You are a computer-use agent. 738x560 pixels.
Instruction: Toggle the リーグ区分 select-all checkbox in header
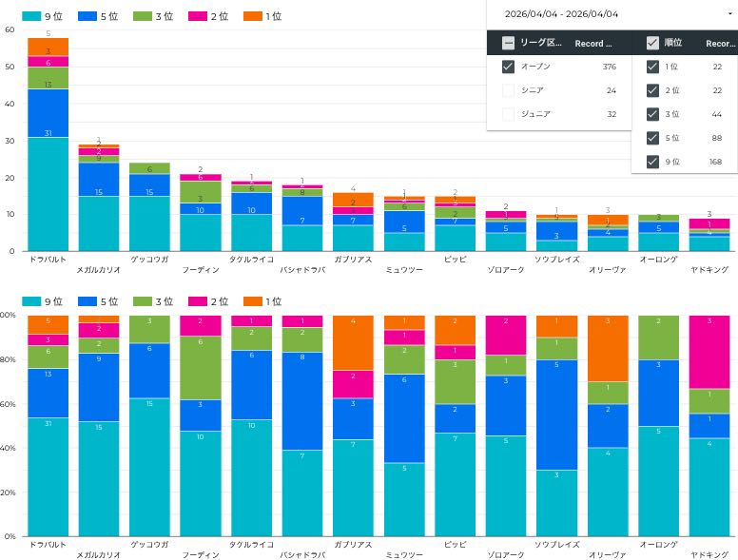[508, 43]
